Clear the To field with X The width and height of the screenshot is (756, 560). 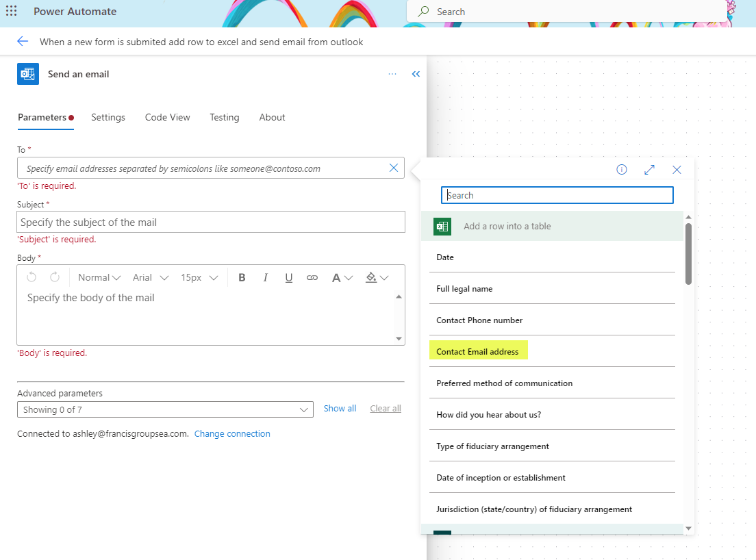click(x=394, y=168)
